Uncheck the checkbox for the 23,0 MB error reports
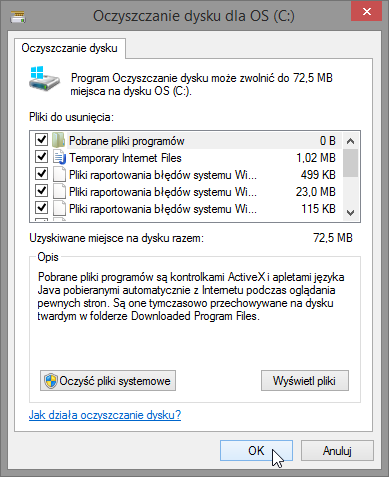389x477 pixels. pos(41,190)
